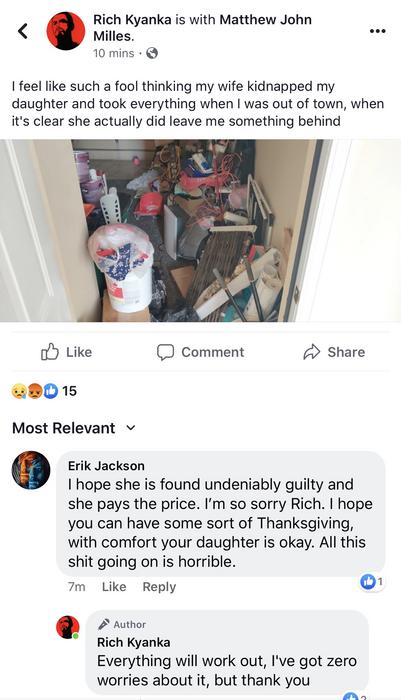Show the 15 reactions list
Viewport: 401px width, 700px height.
pyautogui.click(x=69, y=391)
